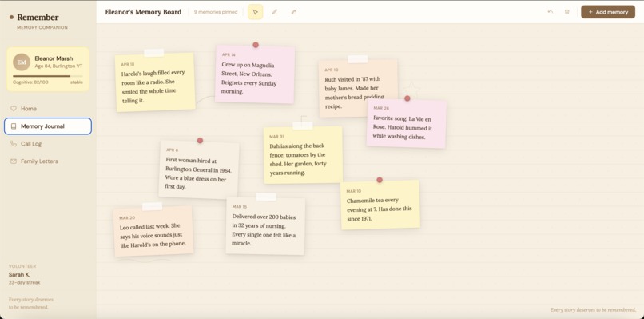The width and height of the screenshot is (644, 319).
Task: Click the Remember app logo title
Action: click(x=38, y=18)
